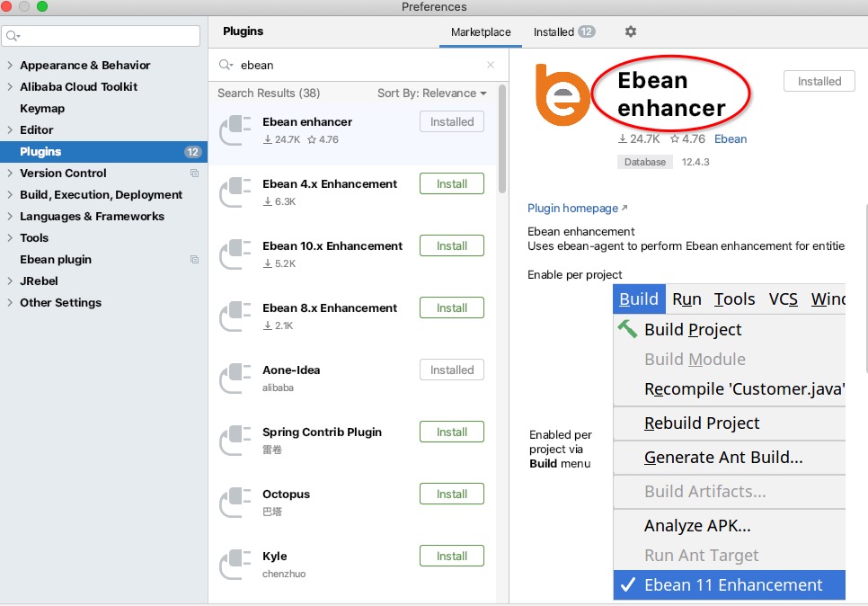The image size is (868, 606).
Task: Focus the settings search field
Action: (x=101, y=36)
